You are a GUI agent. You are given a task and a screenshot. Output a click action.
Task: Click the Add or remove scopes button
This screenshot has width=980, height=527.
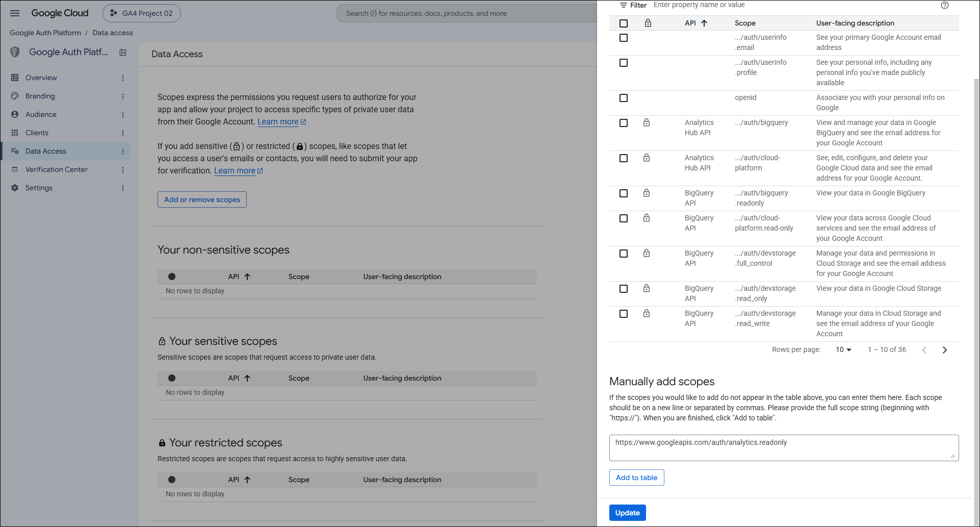pyautogui.click(x=202, y=199)
